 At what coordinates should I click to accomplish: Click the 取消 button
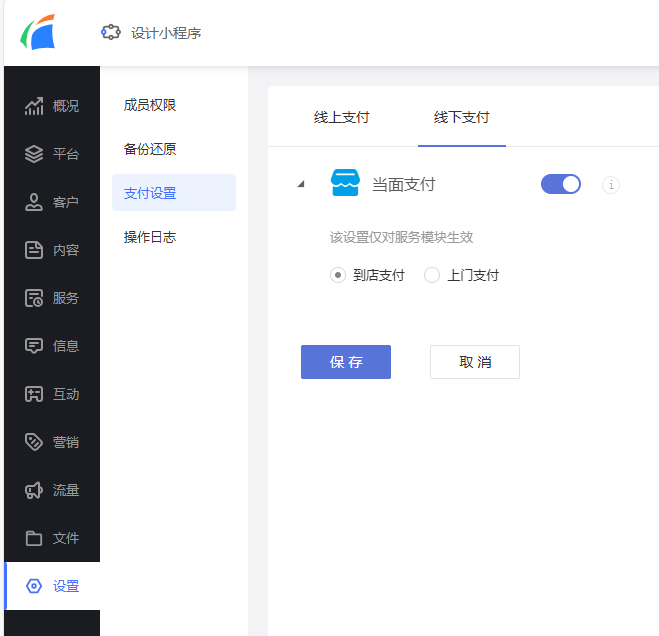(x=475, y=362)
